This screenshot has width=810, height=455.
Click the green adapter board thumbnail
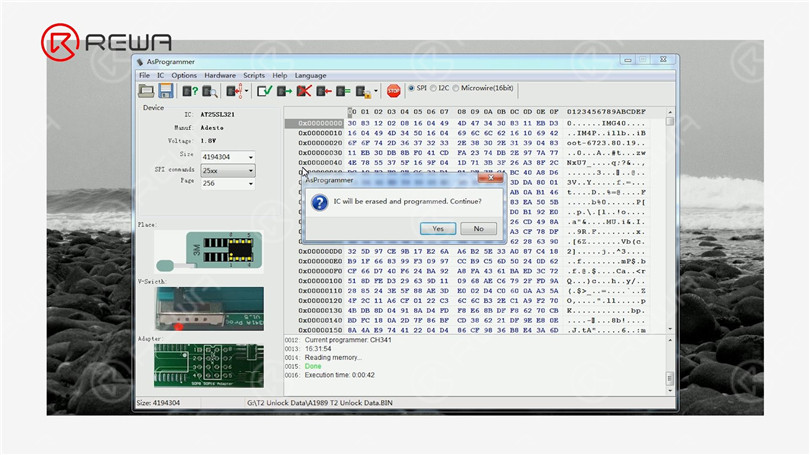209,366
